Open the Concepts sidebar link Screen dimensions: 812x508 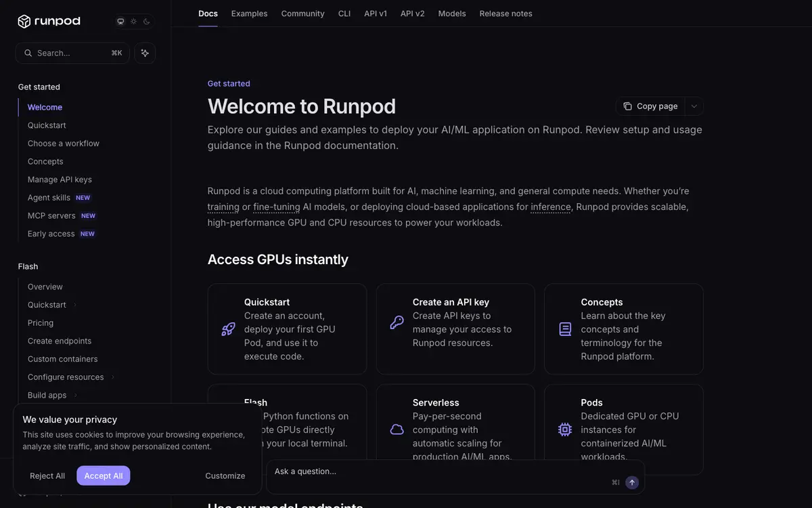click(x=45, y=161)
